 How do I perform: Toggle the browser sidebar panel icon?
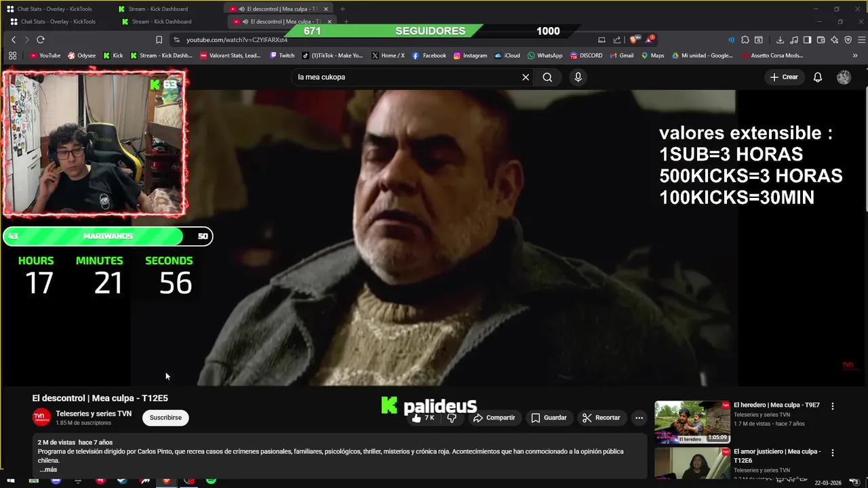807,40
